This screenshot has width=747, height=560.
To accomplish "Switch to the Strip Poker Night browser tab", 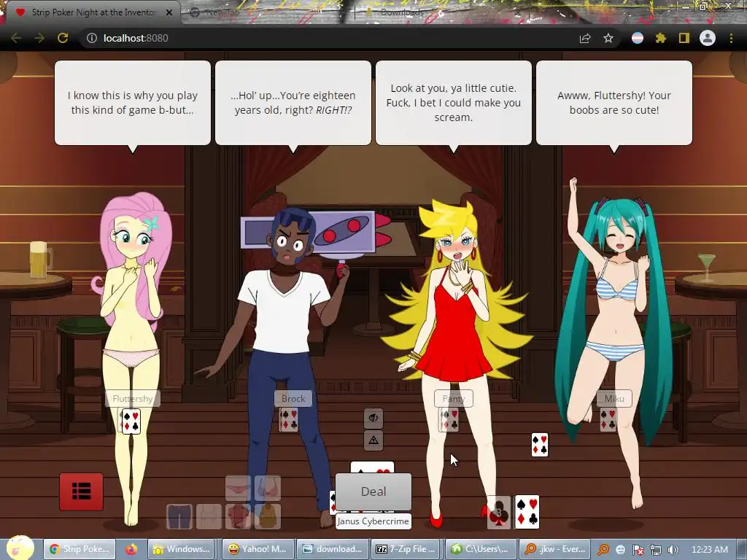I will 93,12.
